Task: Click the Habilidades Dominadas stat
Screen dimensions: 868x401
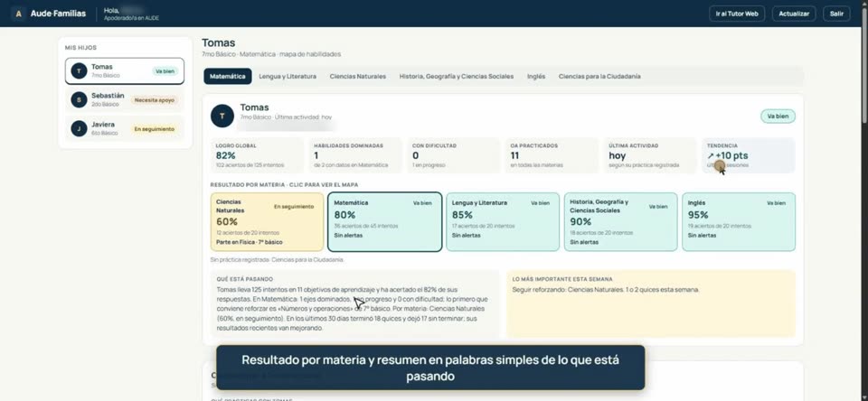Action: (354, 155)
